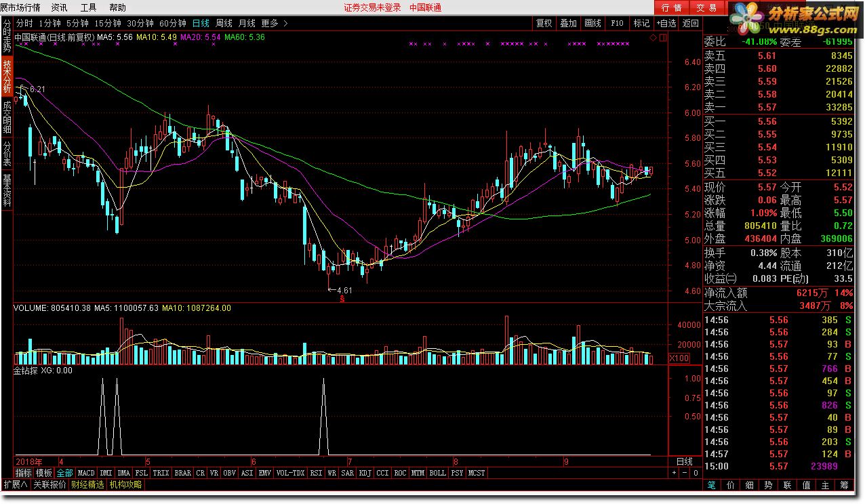The width and height of the screenshot is (865, 504).
Task: Open the 技术分析 side tab
Action: point(6,76)
